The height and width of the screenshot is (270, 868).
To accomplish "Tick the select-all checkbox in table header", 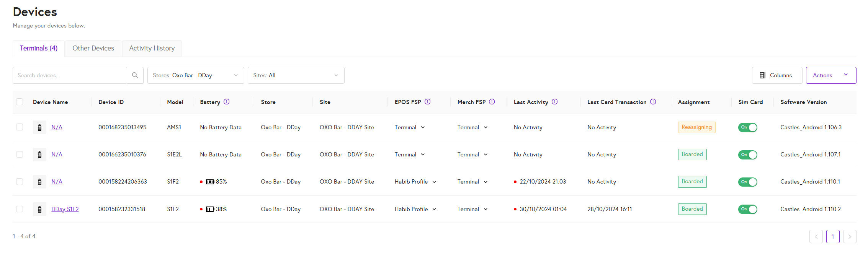I will pyautogui.click(x=20, y=102).
